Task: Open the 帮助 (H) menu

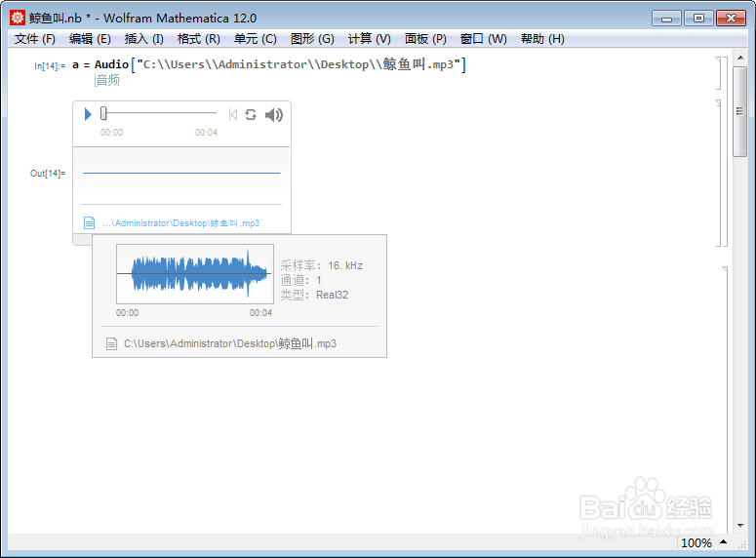Action: click(542, 39)
